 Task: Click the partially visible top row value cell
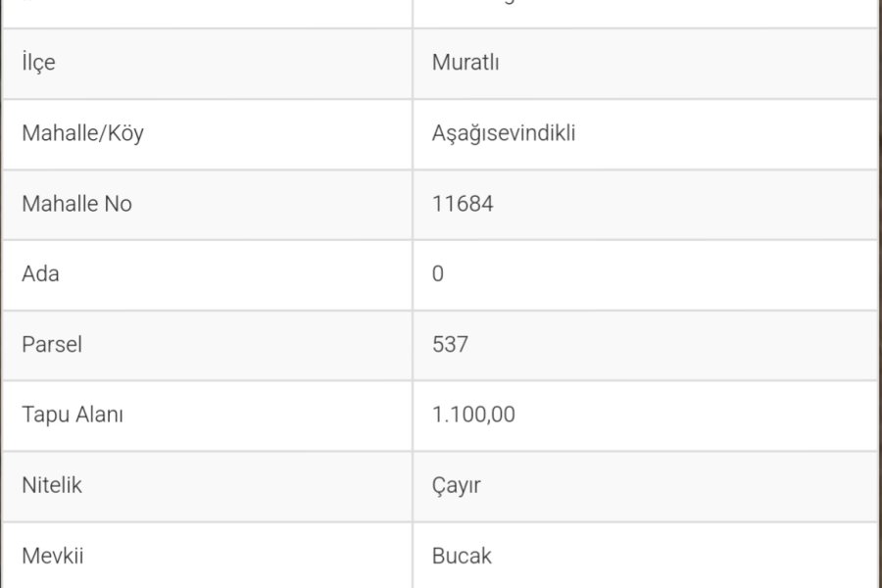pyautogui.click(x=645, y=13)
